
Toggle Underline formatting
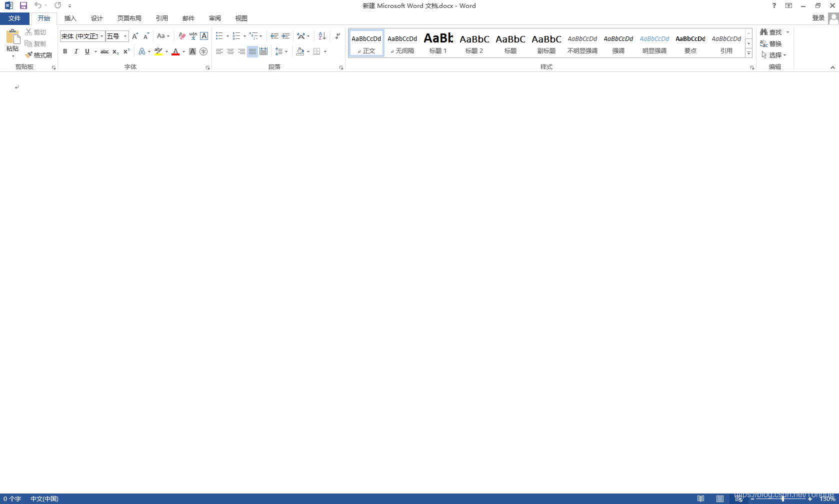click(x=87, y=51)
